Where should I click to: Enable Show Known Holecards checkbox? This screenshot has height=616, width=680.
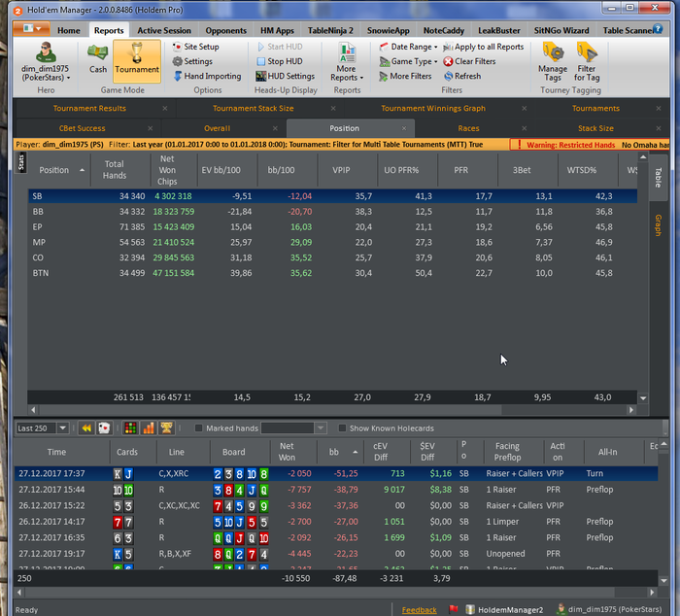[342, 428]
